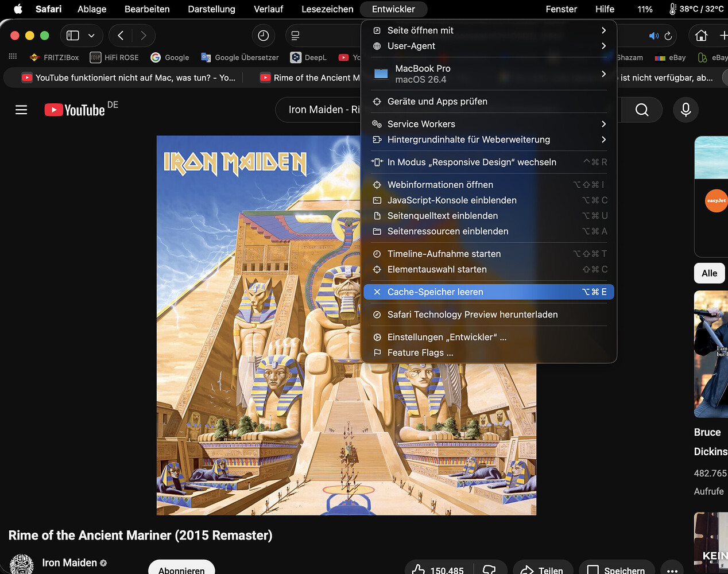The height and width of the screenshot is (574, 728).
Task: Open the Apple menu
Action: coord(18,9)
